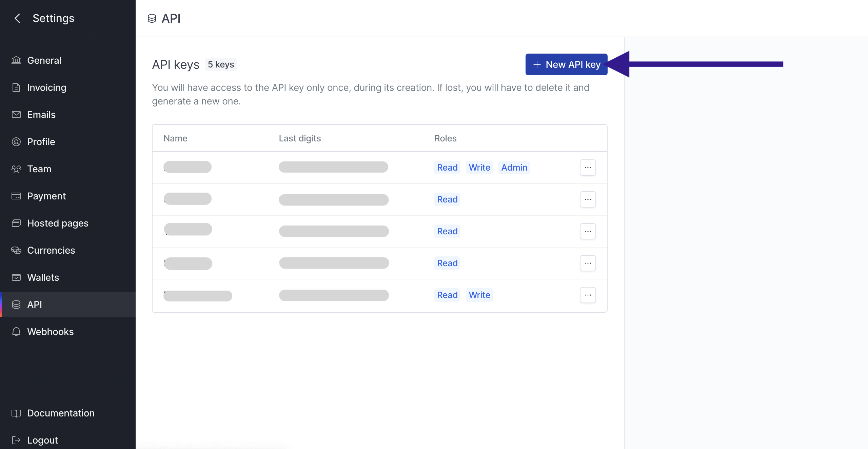The image size is (868, 449).
Task: Click the back arrow beside Settings
Action: pos(17,18)
